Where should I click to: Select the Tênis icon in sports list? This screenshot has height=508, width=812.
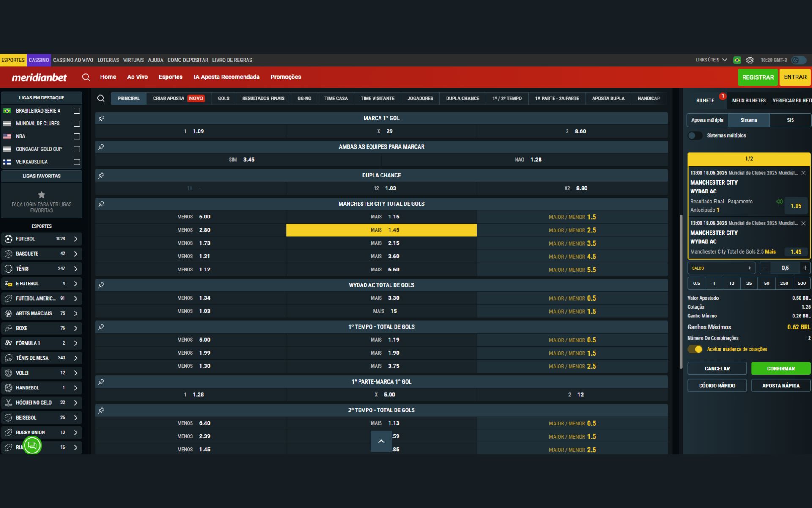coord(8,268)
